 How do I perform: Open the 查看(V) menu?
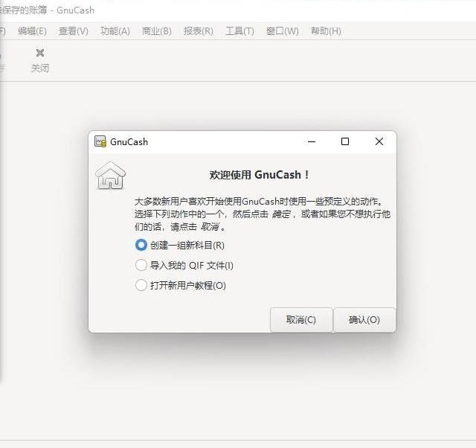tap(74, 31)
